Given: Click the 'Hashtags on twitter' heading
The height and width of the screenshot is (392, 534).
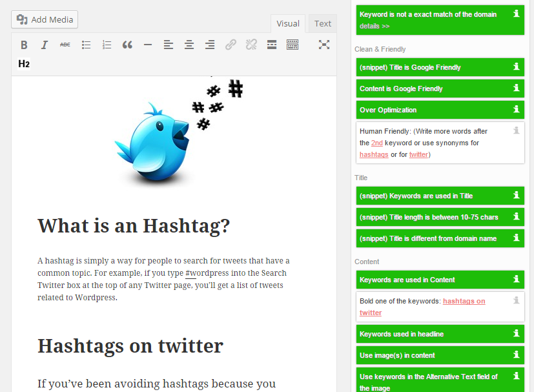Looking at the screenshot, I should click(130, 346).
